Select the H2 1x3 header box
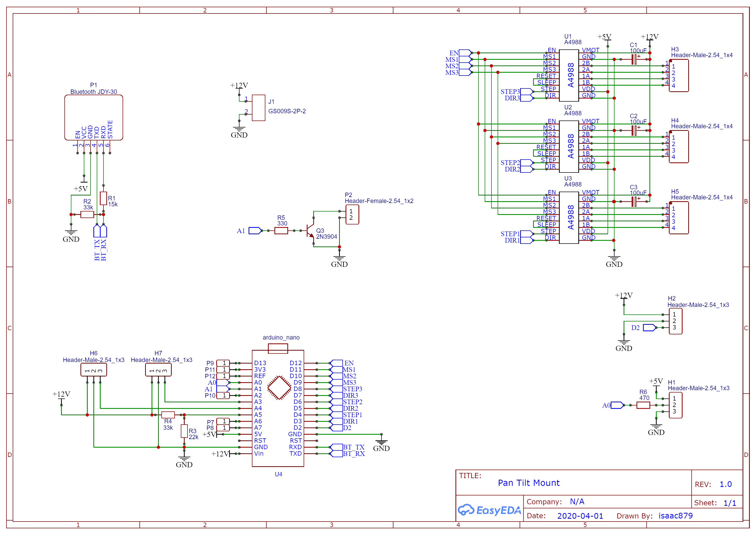Image resolution: width=756 pixels, height=535 pixels. (675, 321)
